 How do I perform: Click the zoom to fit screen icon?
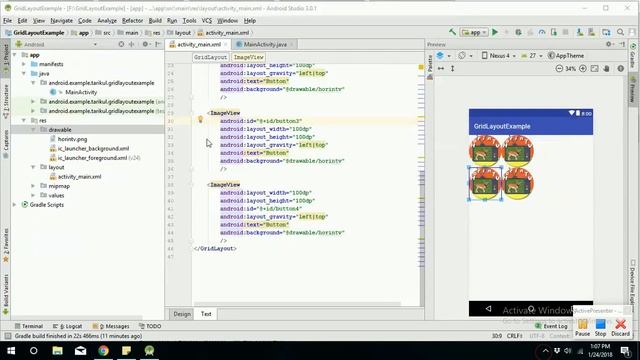coord(595,69)
